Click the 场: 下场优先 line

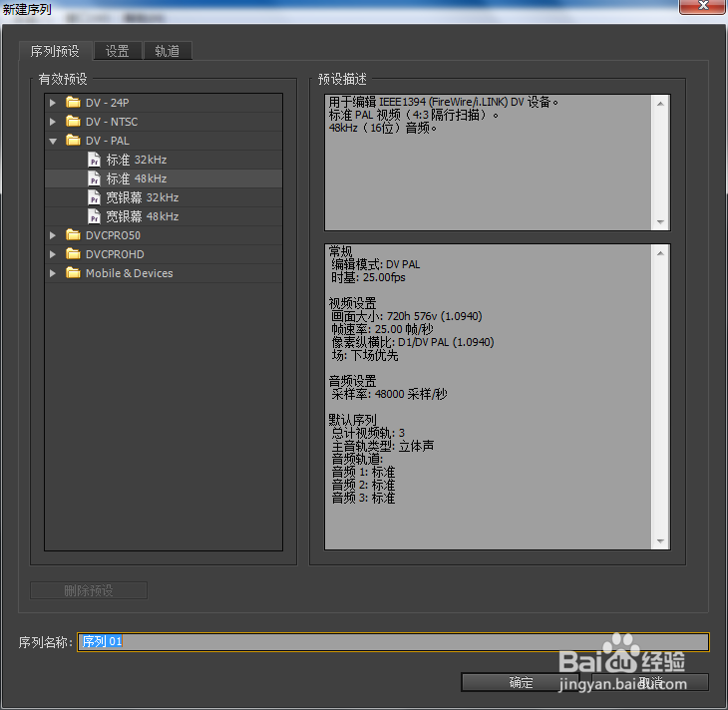365,355
